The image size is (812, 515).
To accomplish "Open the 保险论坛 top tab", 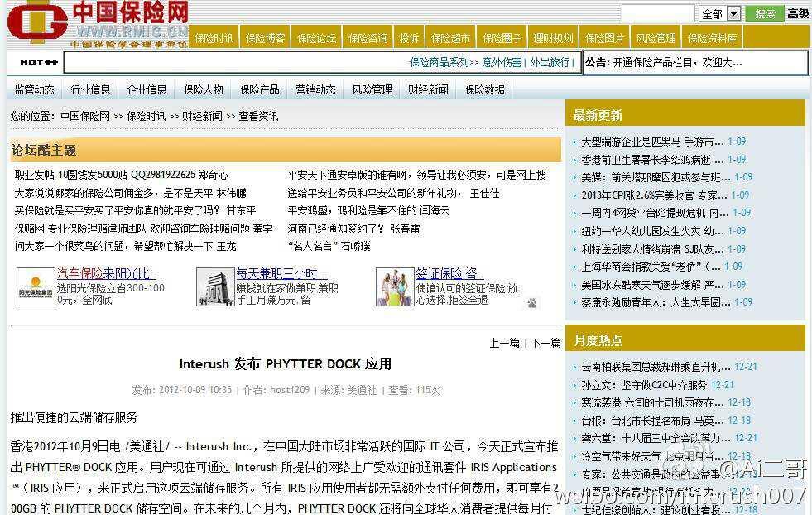I will (316, 38).
